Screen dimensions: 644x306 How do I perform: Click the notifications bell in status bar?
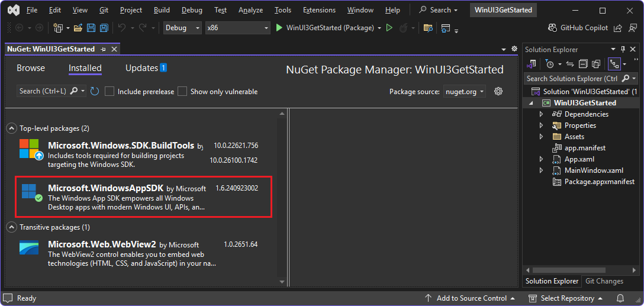(621, 298)
